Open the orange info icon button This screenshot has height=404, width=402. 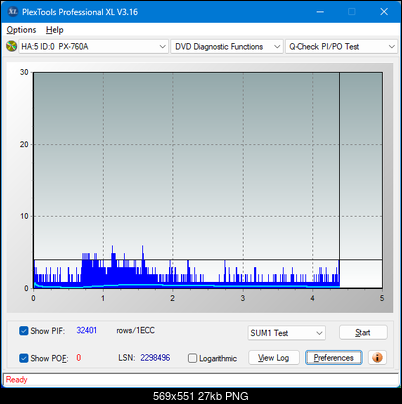point(377,358)
